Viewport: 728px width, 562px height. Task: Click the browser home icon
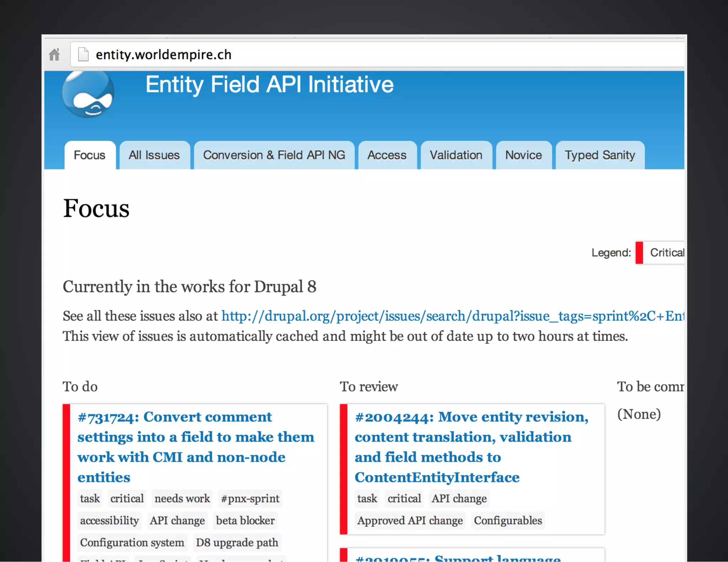[x=54, y=55]
